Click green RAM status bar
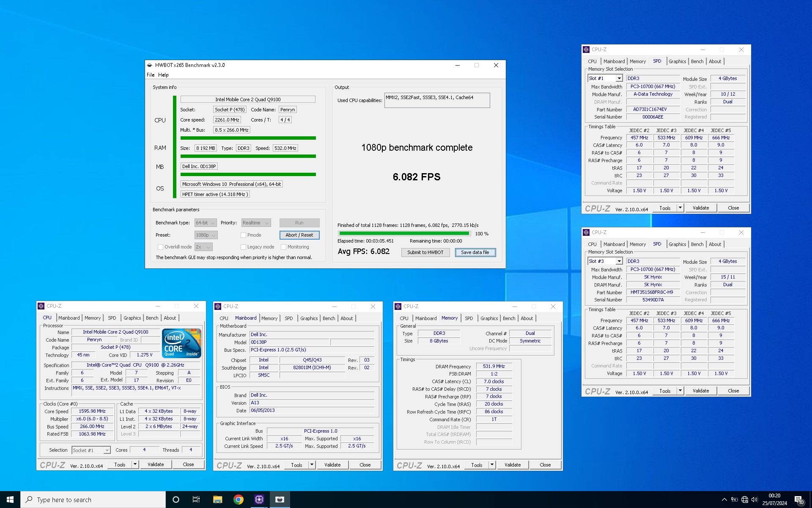This screenshot has width=812, height=508. [x=248, y=156]
